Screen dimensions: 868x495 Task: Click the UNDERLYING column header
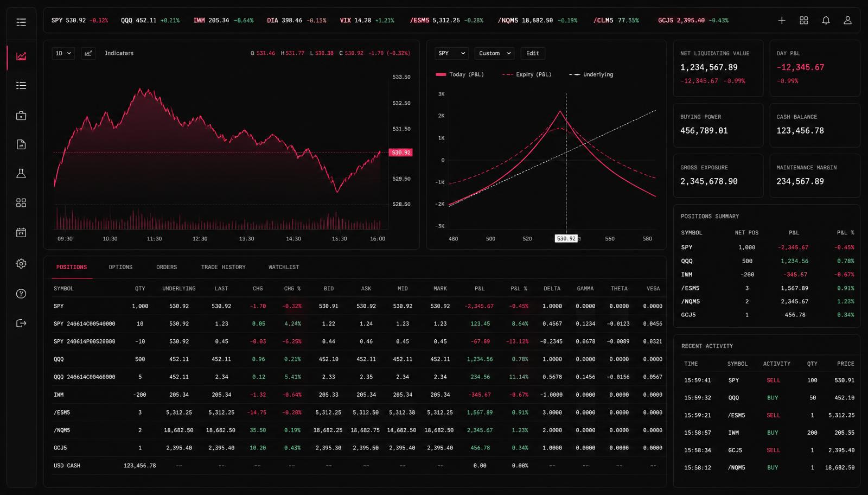point(179,289)
